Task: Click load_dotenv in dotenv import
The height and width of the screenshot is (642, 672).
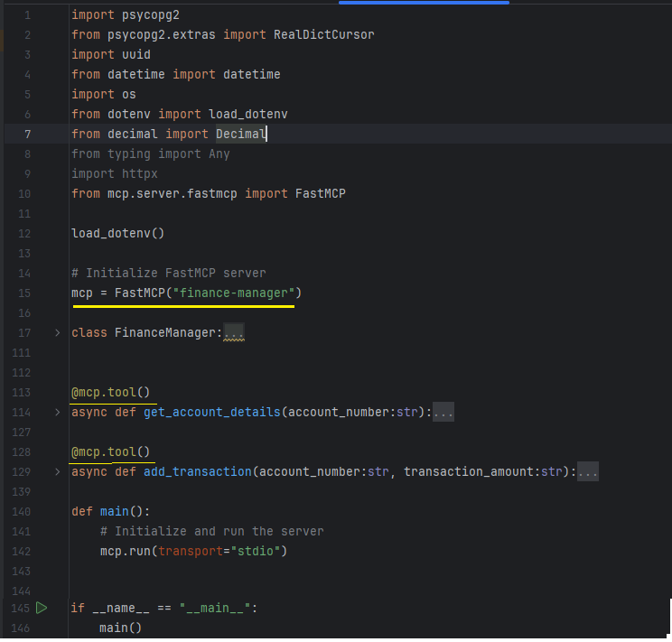Action: click(247, 115)
